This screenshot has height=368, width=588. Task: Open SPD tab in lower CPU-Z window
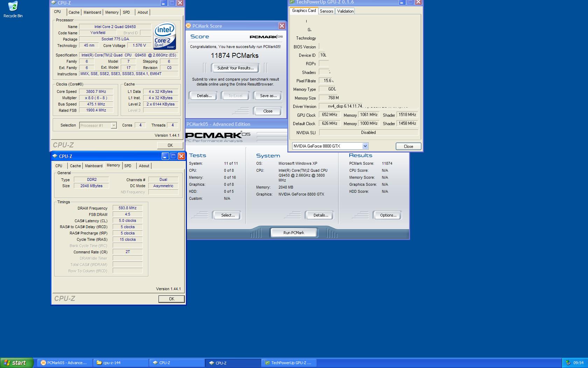click(128, 166)
